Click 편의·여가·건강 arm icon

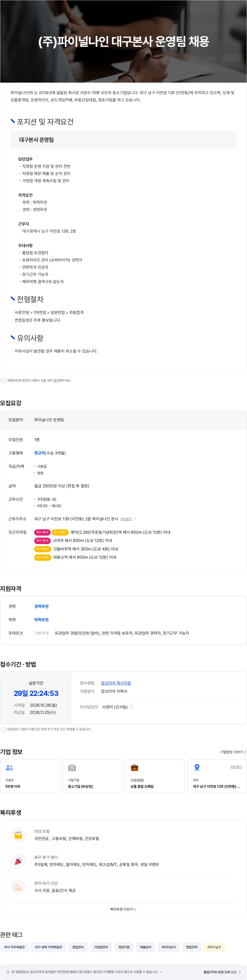tap(18, 887)
